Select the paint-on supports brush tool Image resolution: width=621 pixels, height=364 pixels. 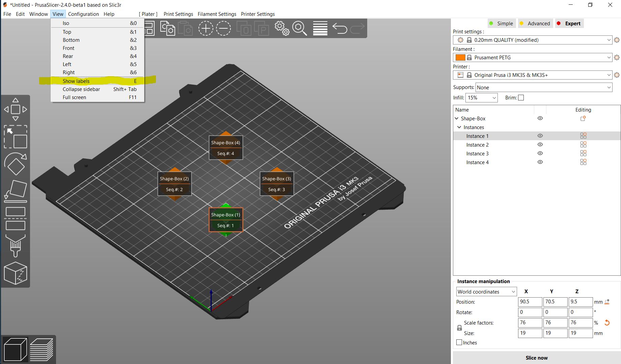click(x=16, y=245)
